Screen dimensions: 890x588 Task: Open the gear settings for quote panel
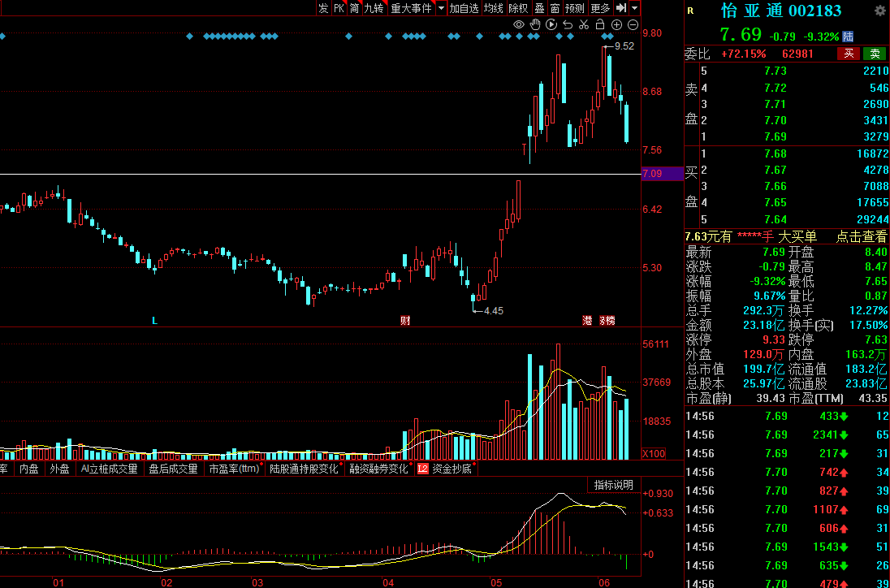879,11
